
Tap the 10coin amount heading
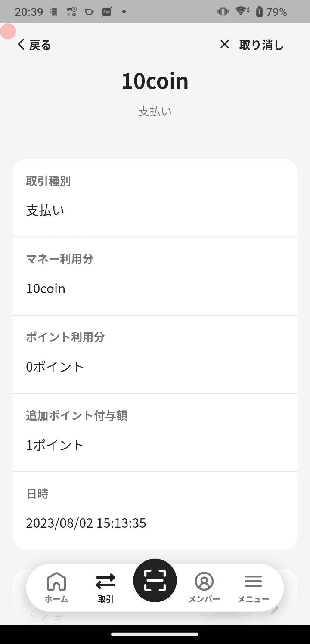[x=155, y=81]
